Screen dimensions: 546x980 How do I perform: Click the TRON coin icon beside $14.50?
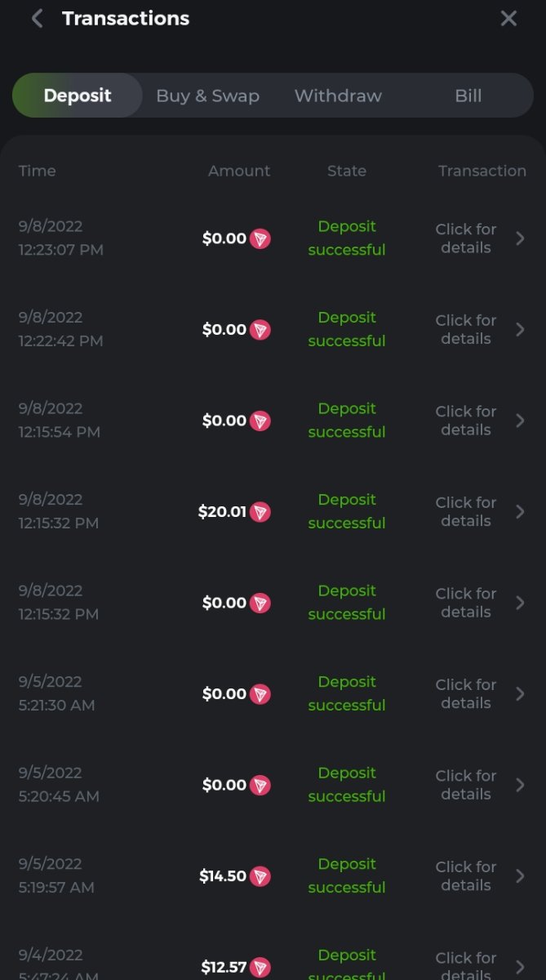[260, 876]
